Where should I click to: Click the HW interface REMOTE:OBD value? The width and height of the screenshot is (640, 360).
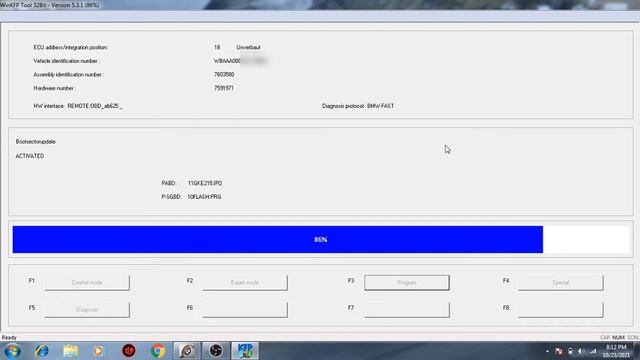(95, 106)
